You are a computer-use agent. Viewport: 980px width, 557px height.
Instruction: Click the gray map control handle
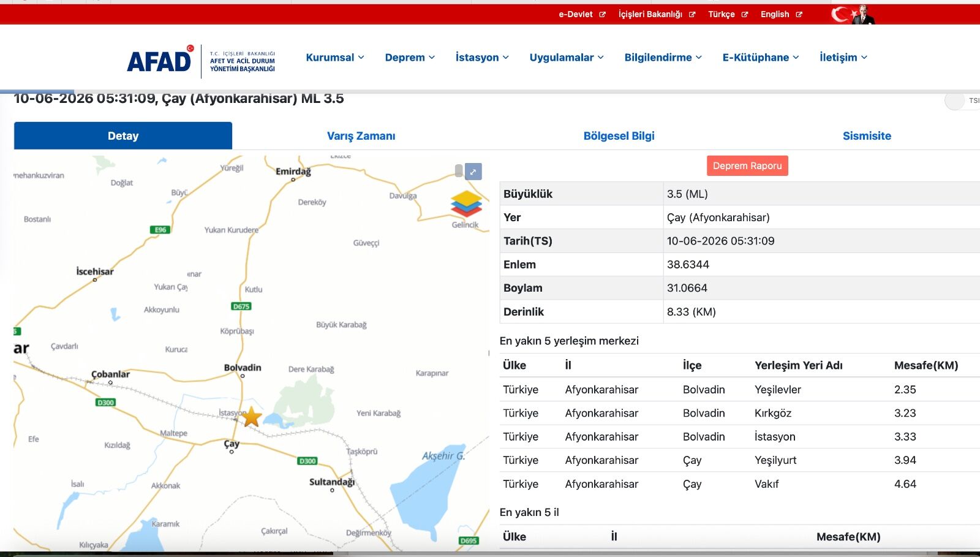pos(459,171)
